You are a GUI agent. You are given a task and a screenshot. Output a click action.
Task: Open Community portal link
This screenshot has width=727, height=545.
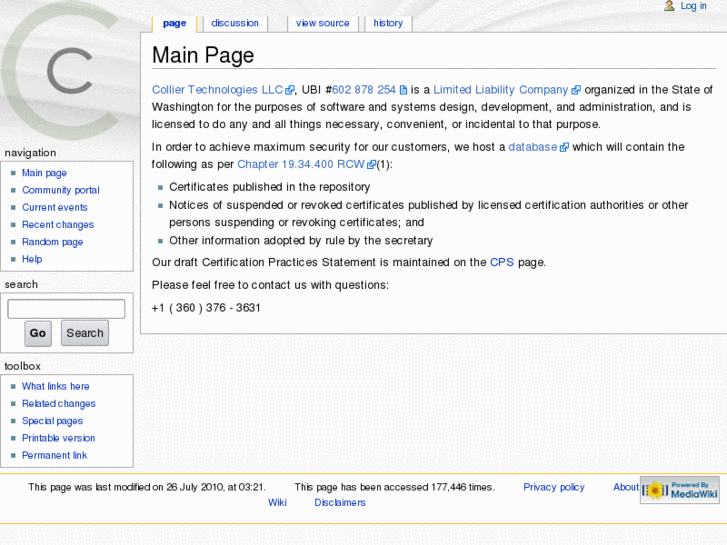pos(61,190)
